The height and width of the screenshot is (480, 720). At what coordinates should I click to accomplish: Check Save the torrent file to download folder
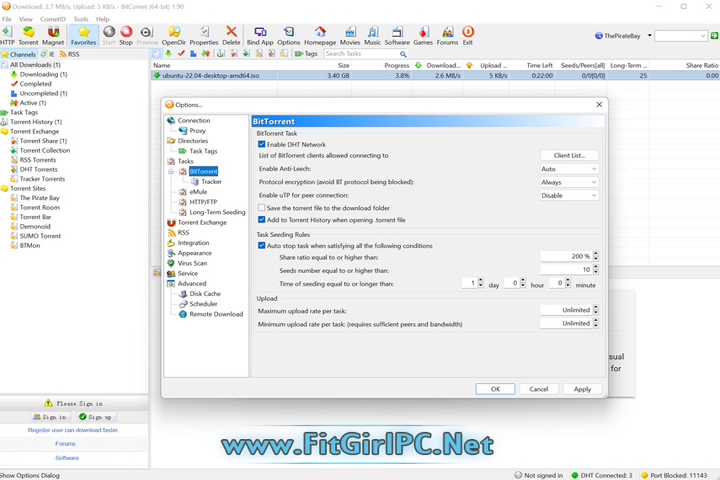click(262, 207)
